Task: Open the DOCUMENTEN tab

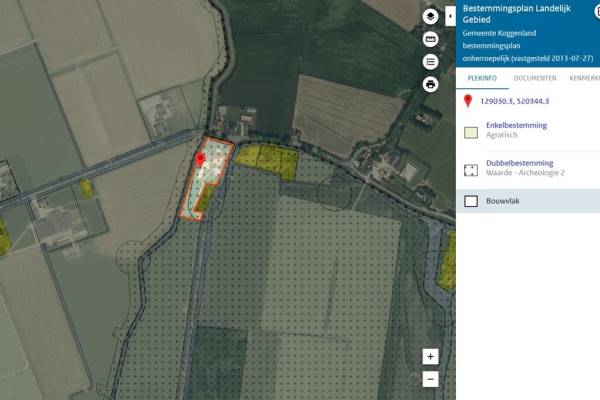Action: pyautogui.click(x=535, y=78)
